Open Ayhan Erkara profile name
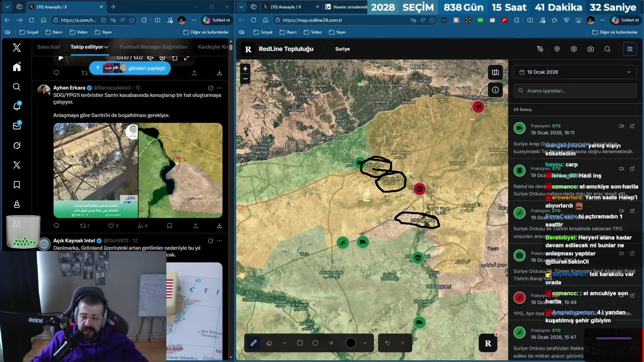Image resolution: width=644 pixels, height=362 pixels. click(x=69, y=88)
